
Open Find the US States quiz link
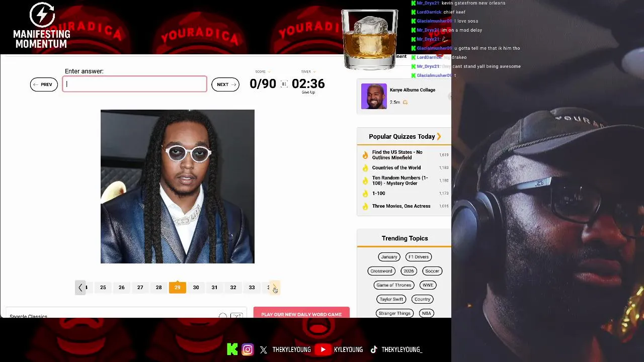coord(397,155)
